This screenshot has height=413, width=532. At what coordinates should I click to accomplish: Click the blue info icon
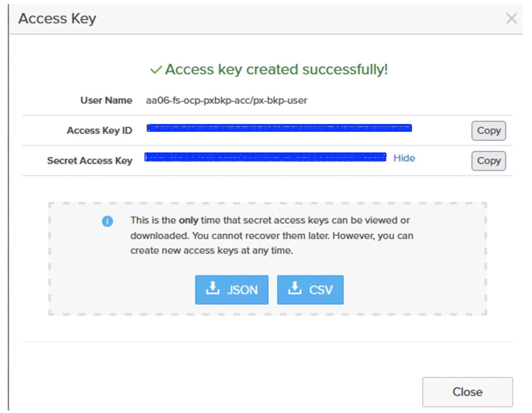click(107, 221)
